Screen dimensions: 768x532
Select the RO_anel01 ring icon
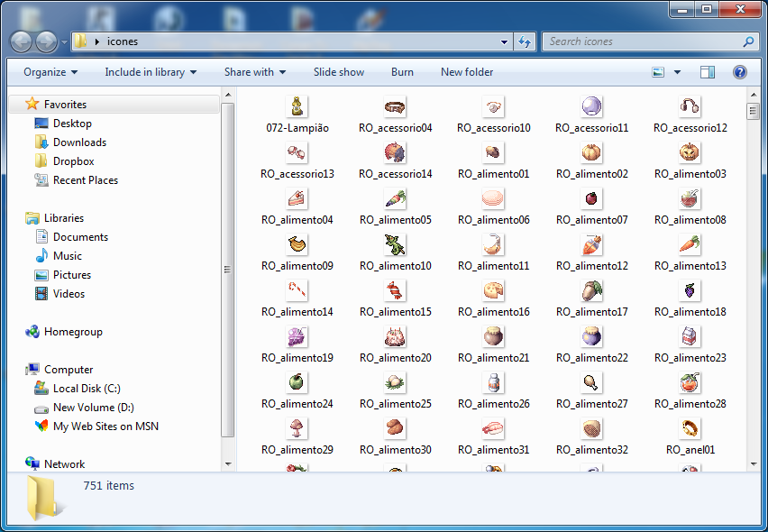point(690,428)
